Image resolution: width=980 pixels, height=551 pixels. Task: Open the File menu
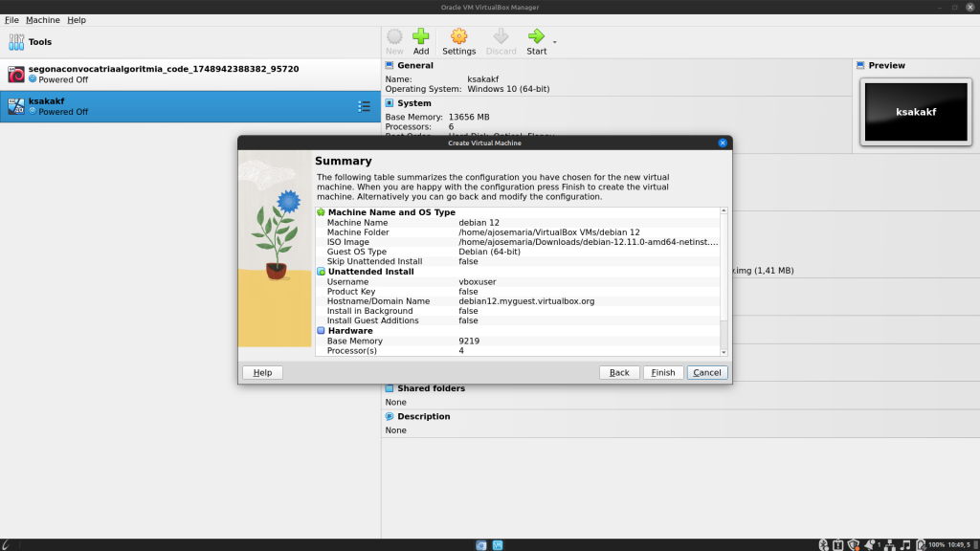coord(11,20)
